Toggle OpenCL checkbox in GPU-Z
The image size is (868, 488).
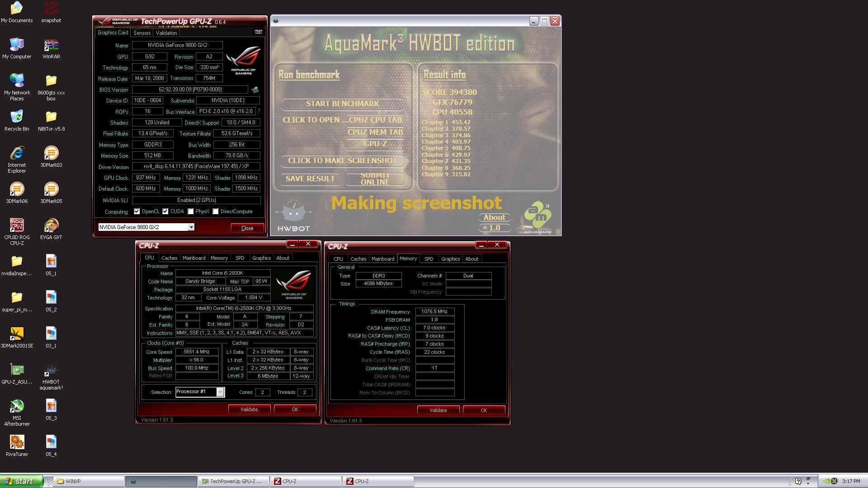(x=137, y=211)
